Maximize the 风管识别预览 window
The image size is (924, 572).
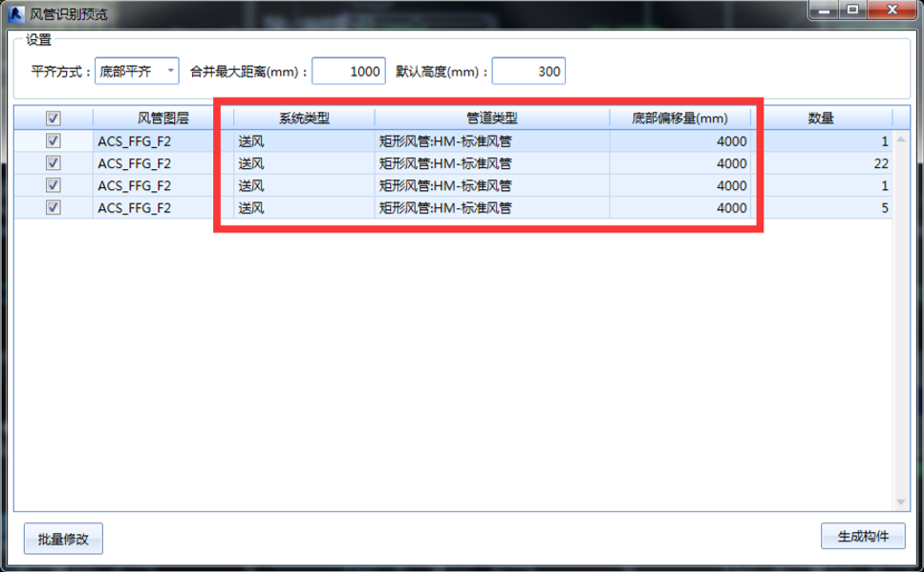coord(852,10)
